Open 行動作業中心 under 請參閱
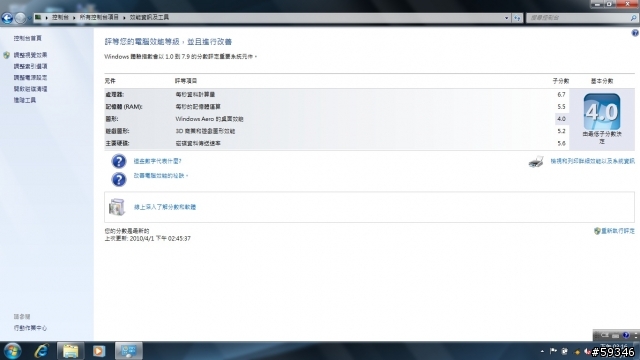640x360 pixels. tap(30, 328)
